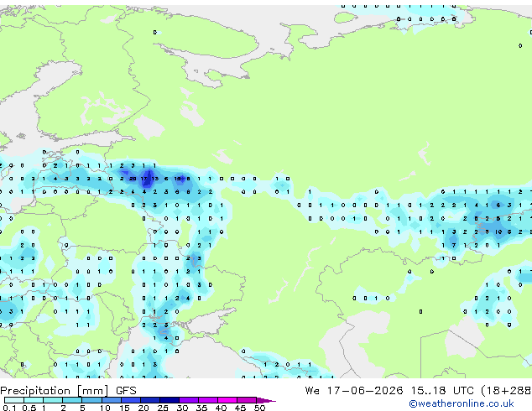Click the '20' precipitation value on map
The image size is (532, 411).
[x=133, y=179]
